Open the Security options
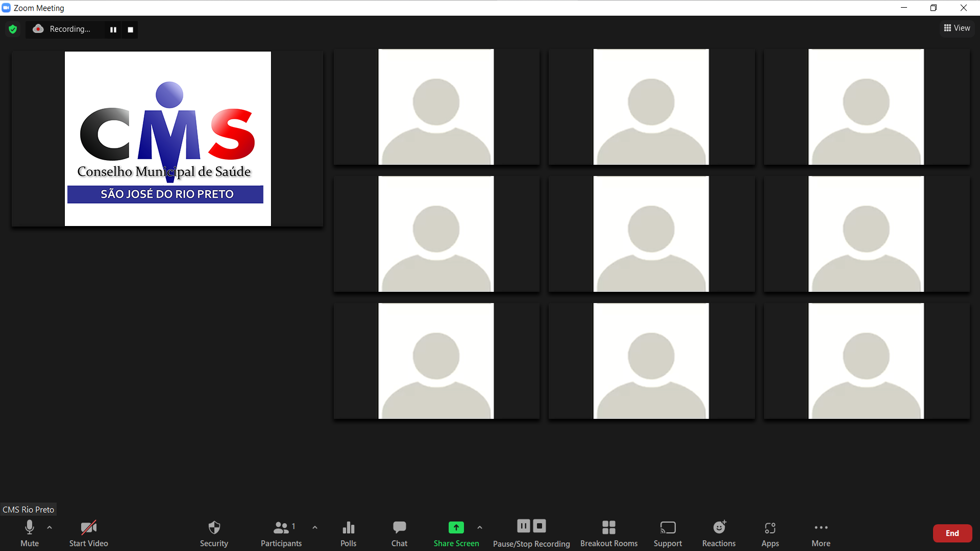The height and width of the screenshot is (551, 980). 214,533
